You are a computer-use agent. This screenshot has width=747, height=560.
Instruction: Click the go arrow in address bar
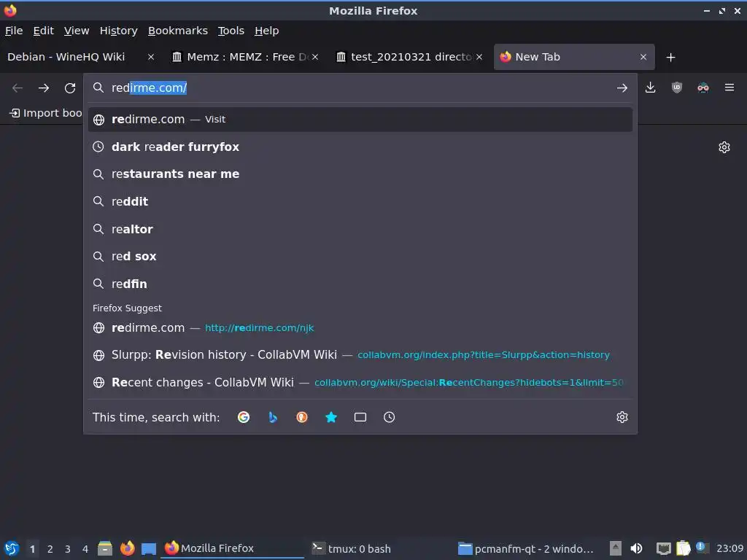point(622,87)
